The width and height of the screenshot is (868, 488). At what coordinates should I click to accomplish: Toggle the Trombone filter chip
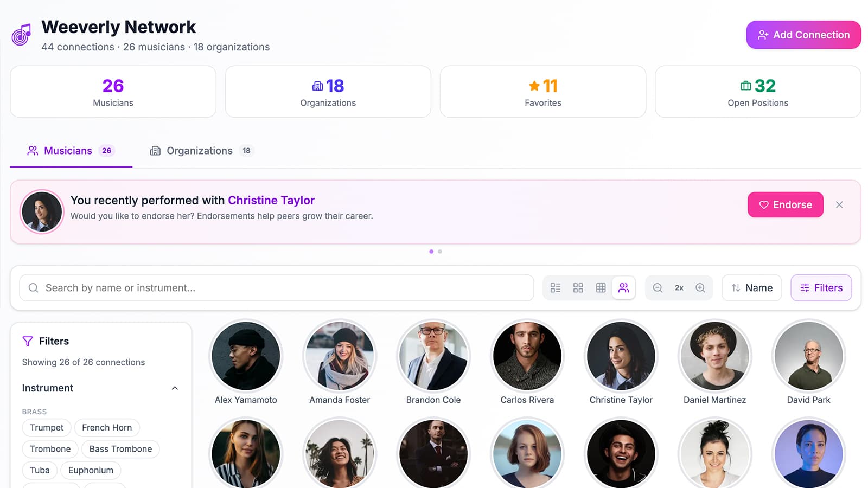[50, 449]
